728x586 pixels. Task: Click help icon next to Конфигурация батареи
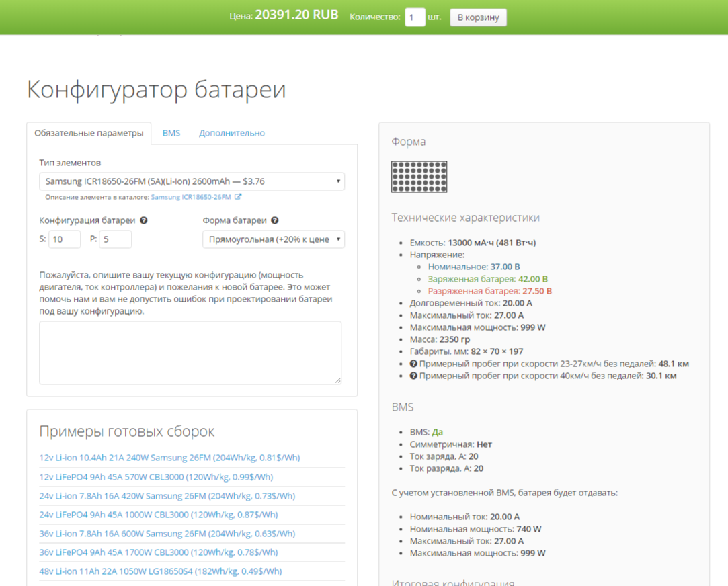[144, 220]
